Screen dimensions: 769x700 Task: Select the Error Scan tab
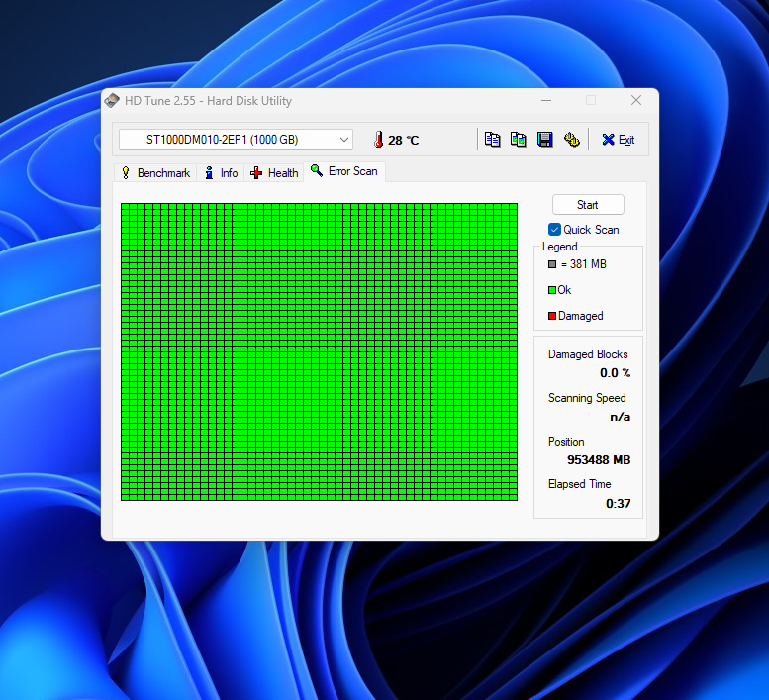click(x=344, y=171)
